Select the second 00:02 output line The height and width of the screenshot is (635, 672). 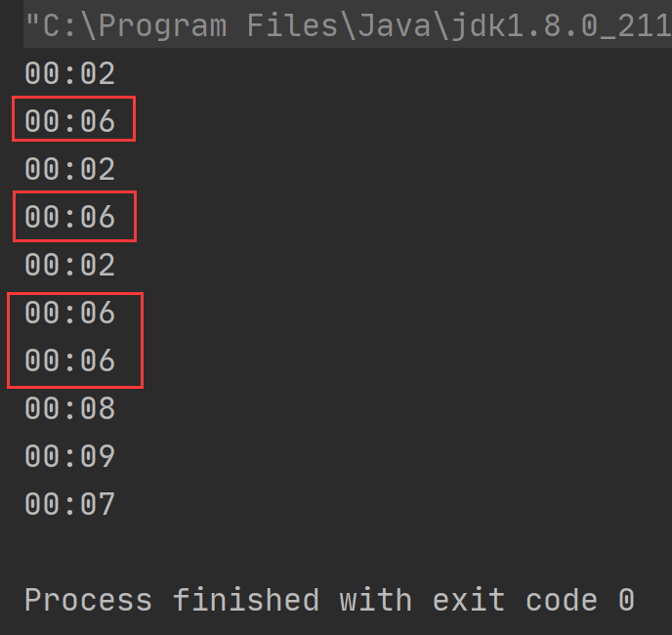(70, 169)
